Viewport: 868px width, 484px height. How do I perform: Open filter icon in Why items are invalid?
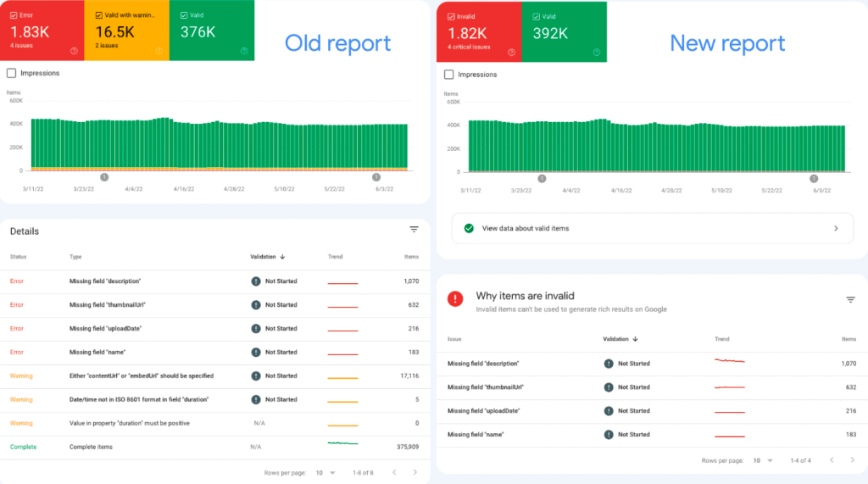click(x=850, y=299)
